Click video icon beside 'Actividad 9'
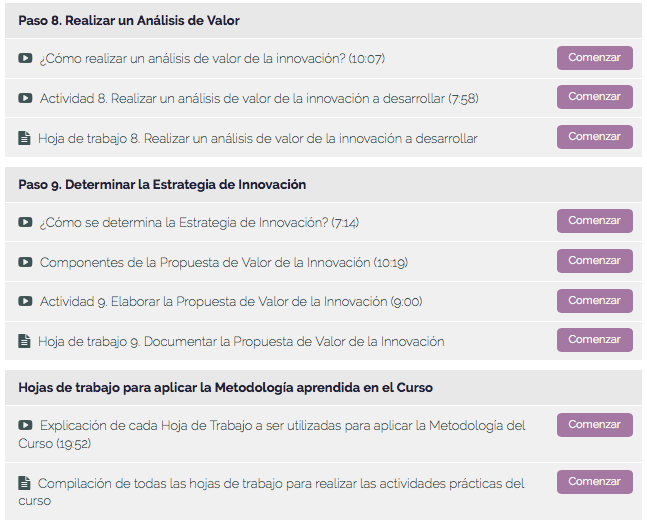Screen dimensions: 647x525 [25, 301]
